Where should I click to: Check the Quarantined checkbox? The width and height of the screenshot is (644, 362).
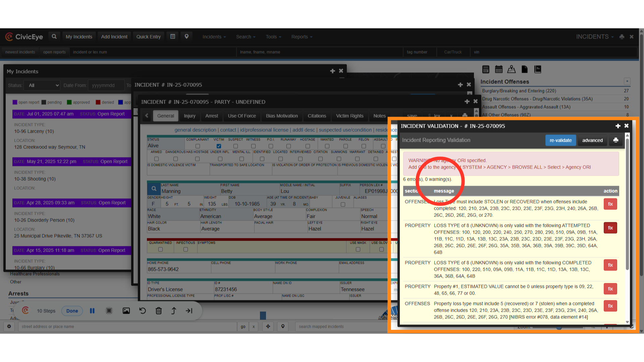pos(160,249)
